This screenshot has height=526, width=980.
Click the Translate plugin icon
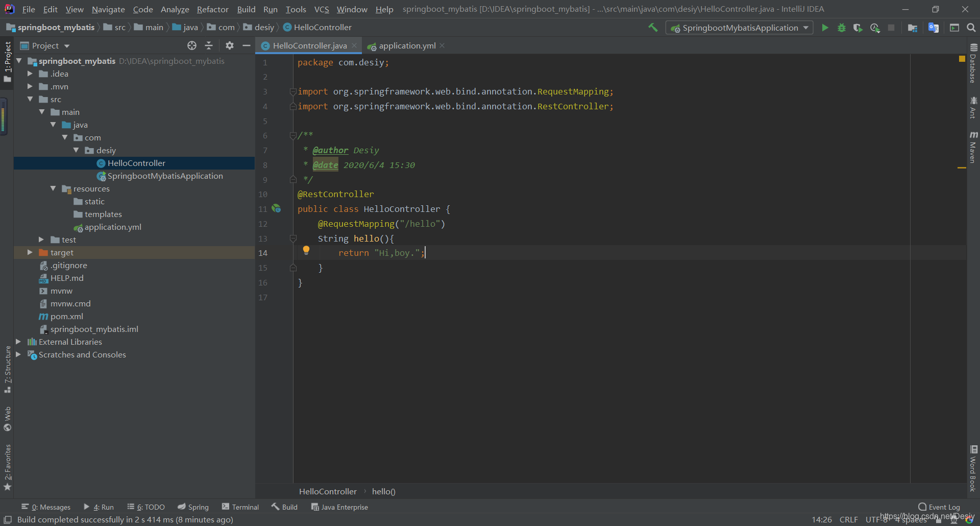[934, 28]
